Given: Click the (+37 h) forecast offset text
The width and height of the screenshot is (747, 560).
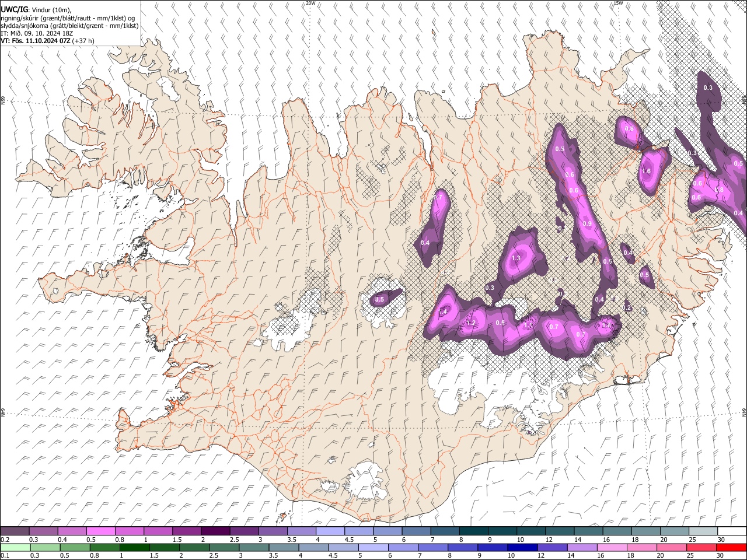Looking at the screenshot, I should pyautogui.click(x=83, y=41).
